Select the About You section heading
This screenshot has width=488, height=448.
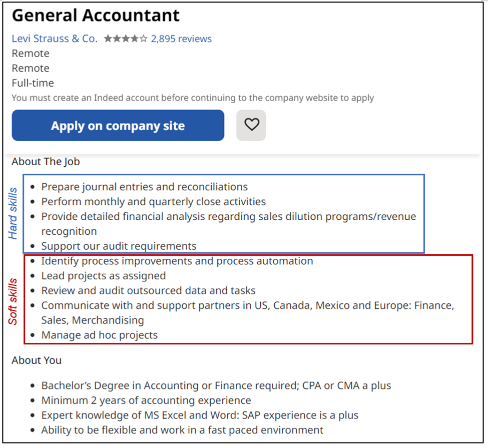pyautogui.click(x=36, y=360)
